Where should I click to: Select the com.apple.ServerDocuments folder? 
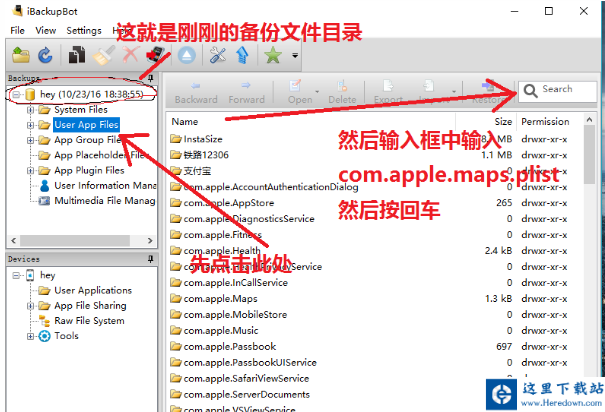[x=247, y=395]
